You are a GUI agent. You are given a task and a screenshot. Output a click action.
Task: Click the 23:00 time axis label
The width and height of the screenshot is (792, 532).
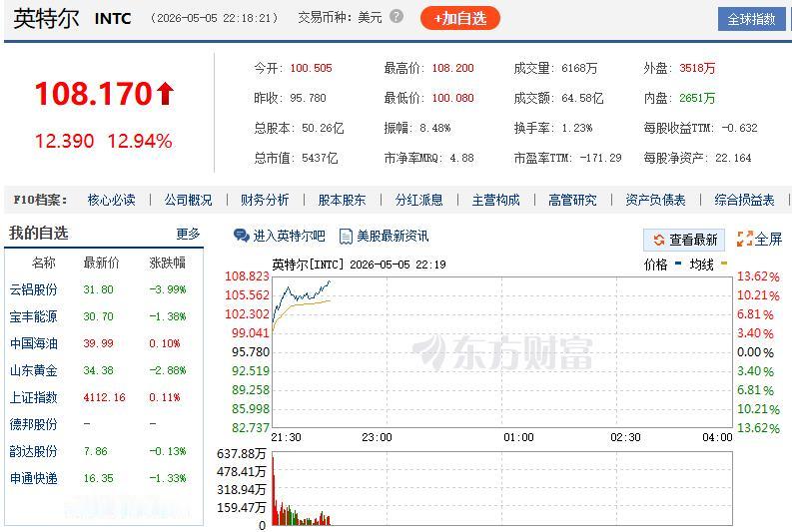coord(377,437)
